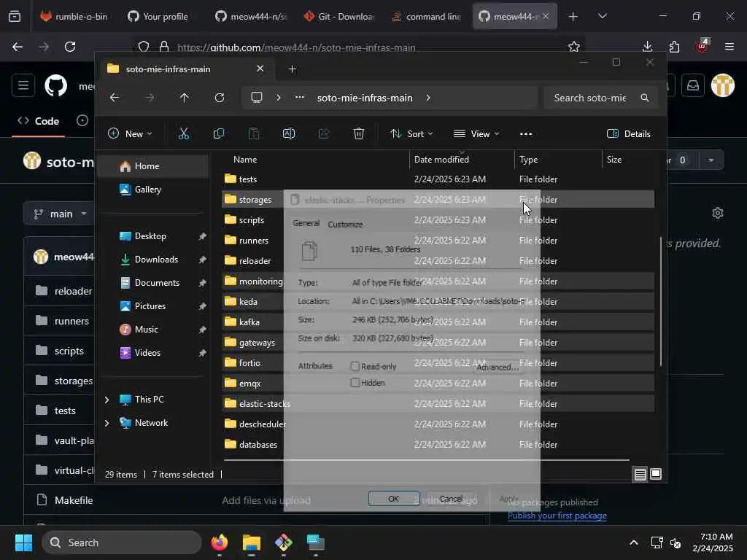Click the Windows taskbar Search box
Image resolution: width=747 pixels, height=560 pixels.
point(122,542)
